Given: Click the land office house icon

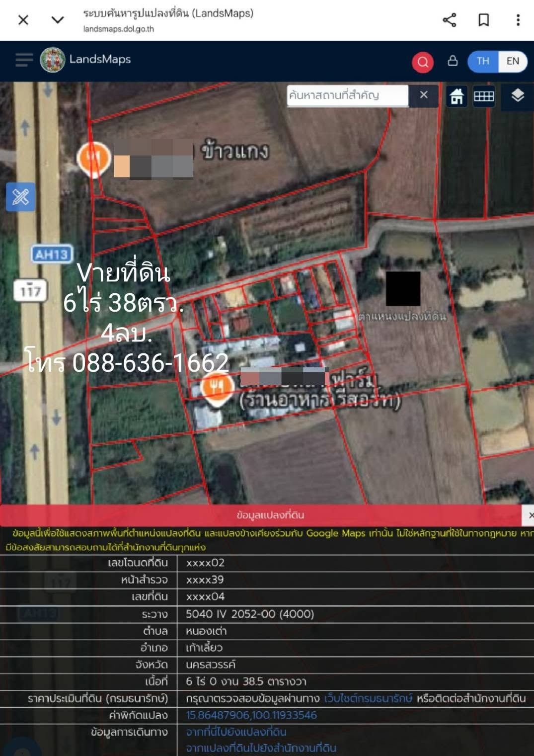Looking at the screenshot, I should pos(457,96).
